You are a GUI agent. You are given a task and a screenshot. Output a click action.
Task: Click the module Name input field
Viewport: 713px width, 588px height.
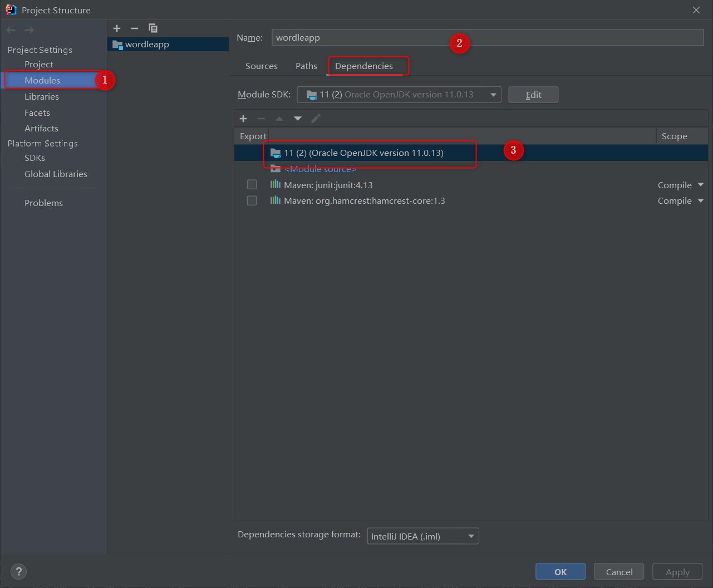click(x=390, y=37)
